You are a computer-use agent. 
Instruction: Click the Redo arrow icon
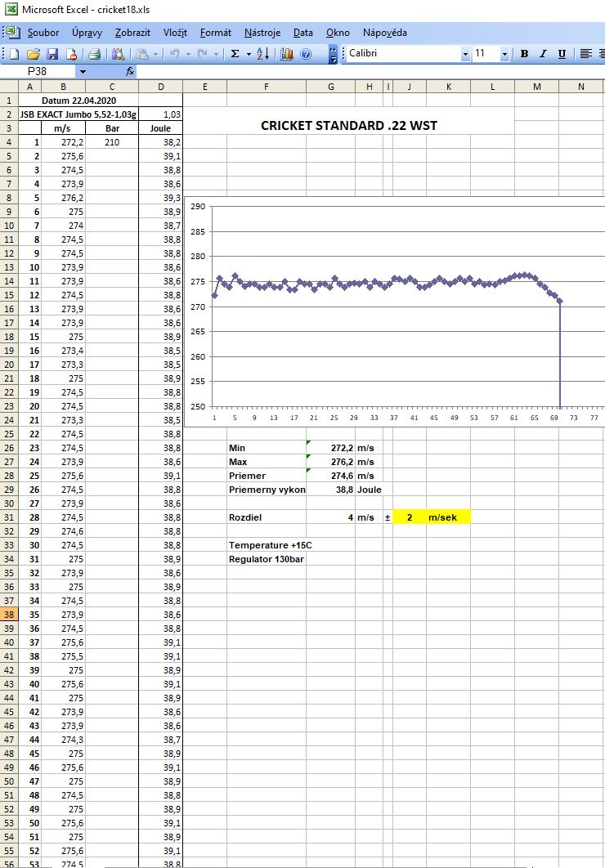(203, 54)
